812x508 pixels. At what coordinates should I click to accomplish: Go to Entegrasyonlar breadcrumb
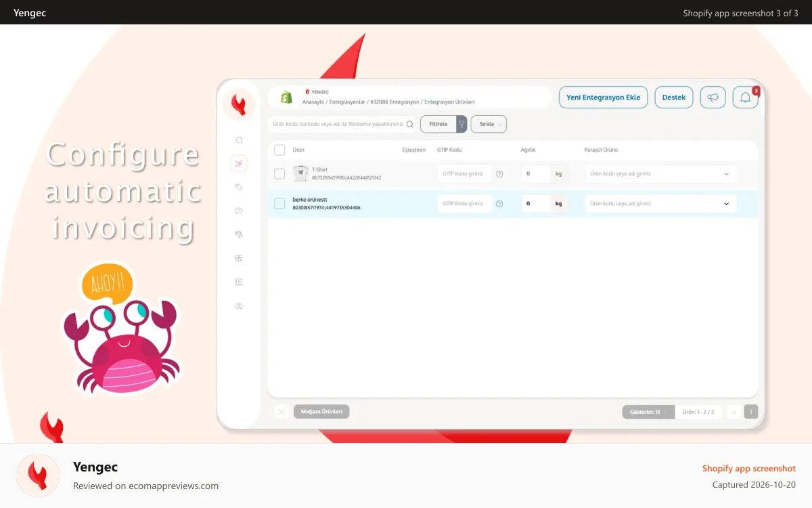click(x=347, y=102)
